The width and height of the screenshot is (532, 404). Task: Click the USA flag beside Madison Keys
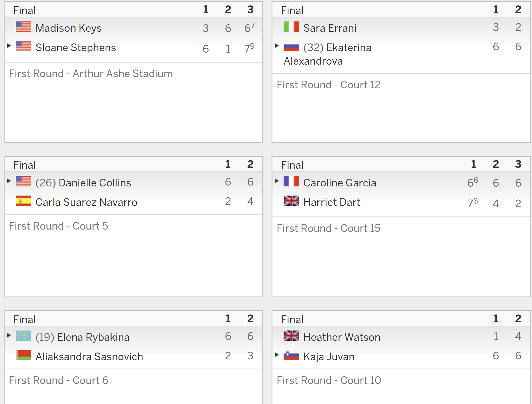[x=23, y=27]
